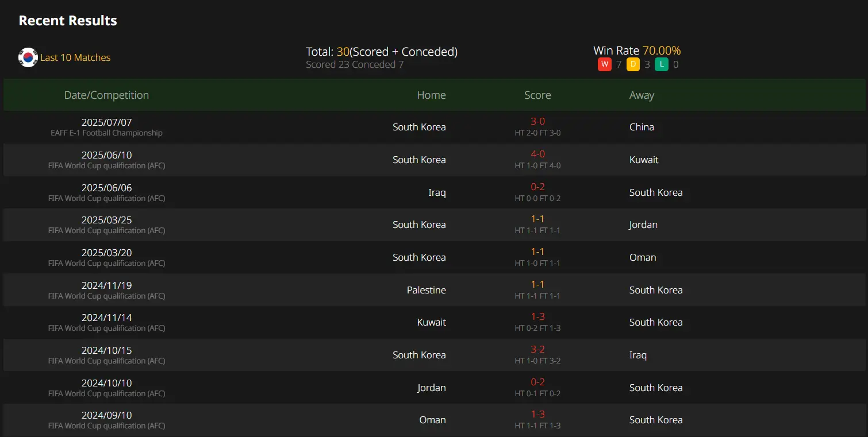
Task: Select the 3-0 score against China
Action: [x=537, y=122]
